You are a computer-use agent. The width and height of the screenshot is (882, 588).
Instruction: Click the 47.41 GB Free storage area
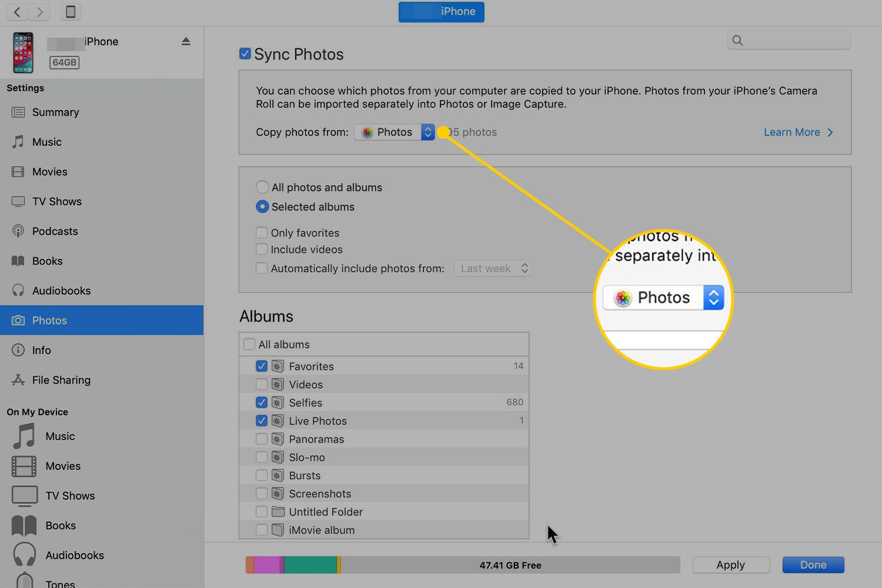coord(510,565)
